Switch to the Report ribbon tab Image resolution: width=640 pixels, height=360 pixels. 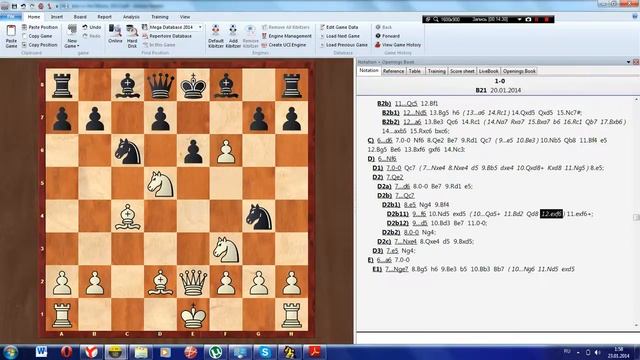coord(104,17)
